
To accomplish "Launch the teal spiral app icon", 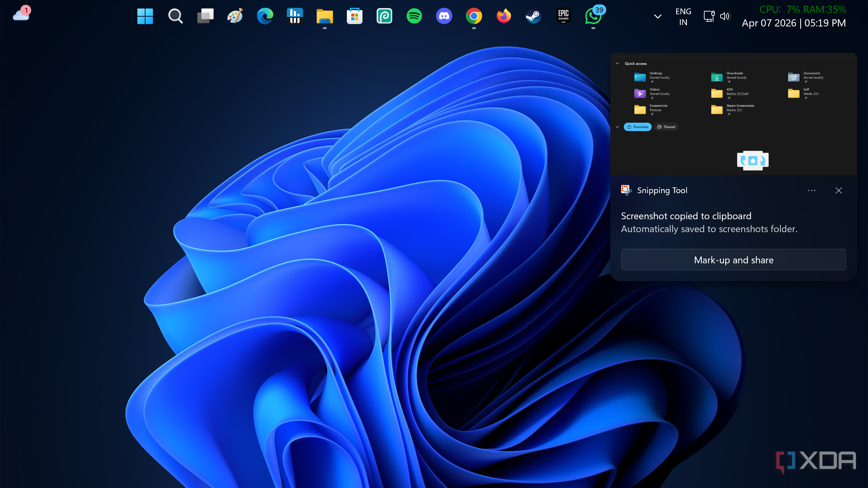I will pos(384,16).
